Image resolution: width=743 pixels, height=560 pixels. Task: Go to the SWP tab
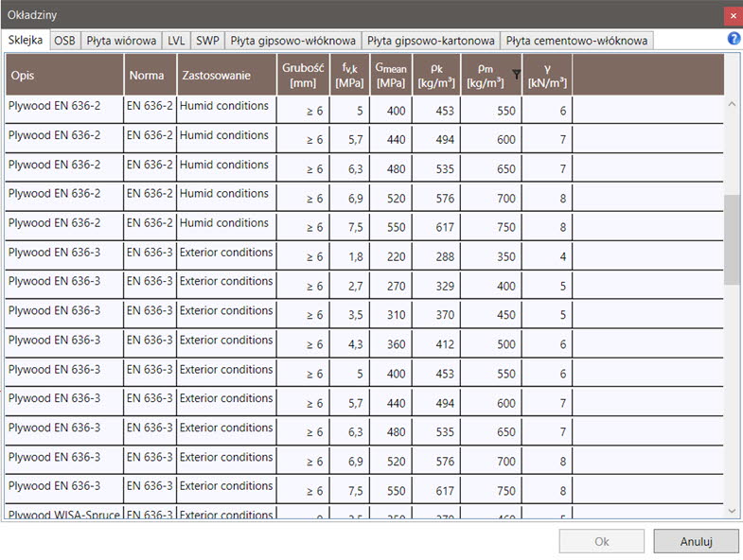pos(207,41)
